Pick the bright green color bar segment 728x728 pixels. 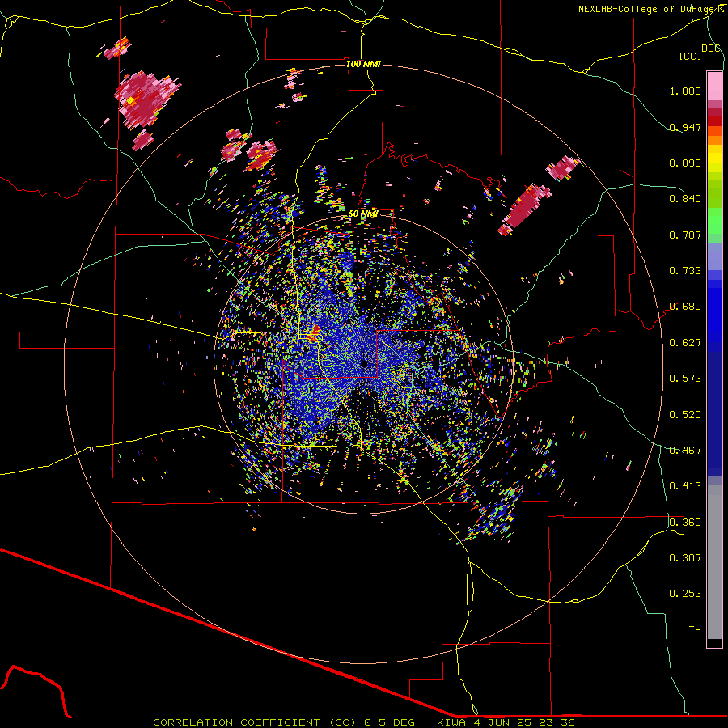(x=714, y=220)
